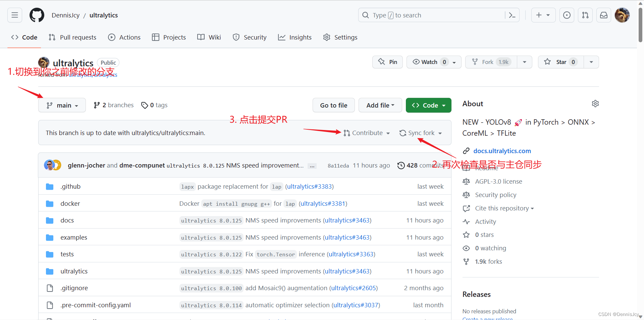
Task: Open the Pull requests header icon
Action: pyautogui.click(x=585, y=15)
